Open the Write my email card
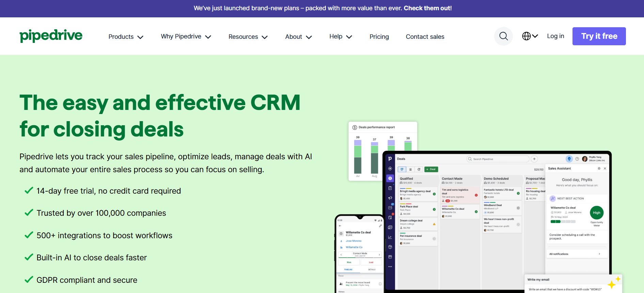Viewport: 644px width, 293px height. (x=573, y=283)
